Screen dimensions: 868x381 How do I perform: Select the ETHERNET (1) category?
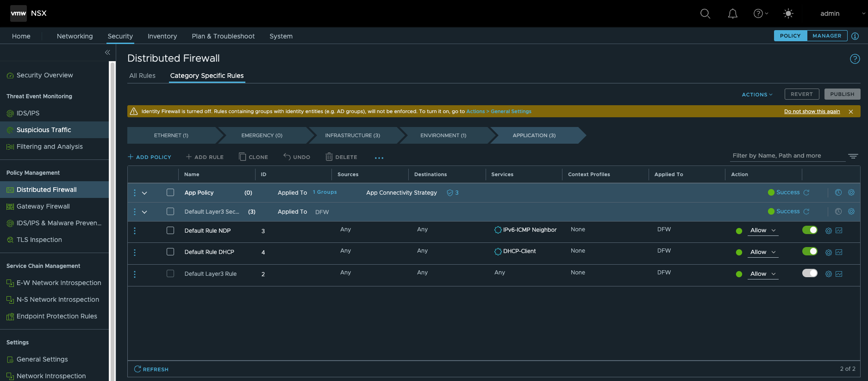coord(171,135)
